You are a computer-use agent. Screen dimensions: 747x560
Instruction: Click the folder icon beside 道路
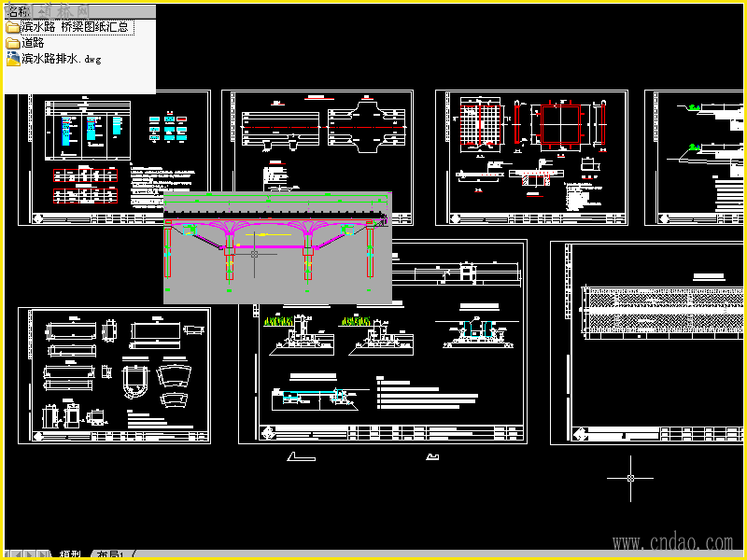[x=13, y=44]
